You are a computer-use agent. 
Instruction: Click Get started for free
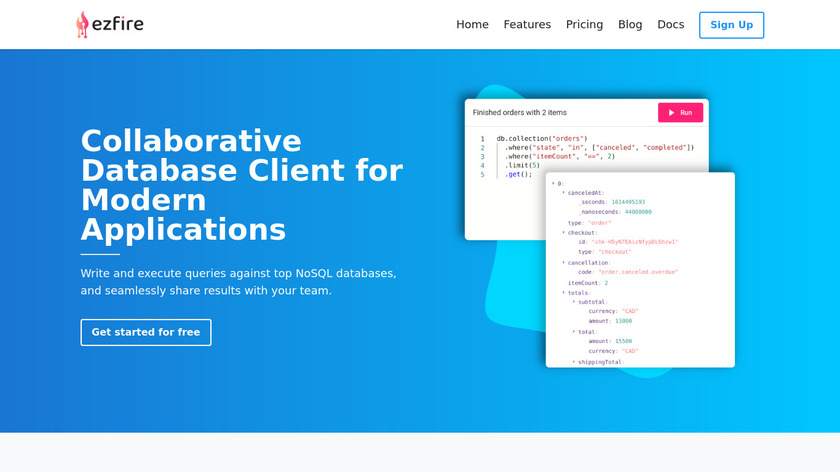[146, 332]
